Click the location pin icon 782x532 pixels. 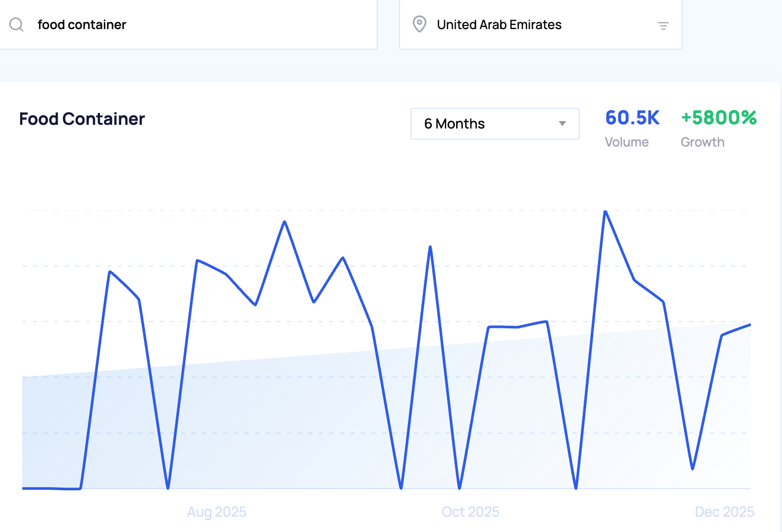click(x=419, y=24)
